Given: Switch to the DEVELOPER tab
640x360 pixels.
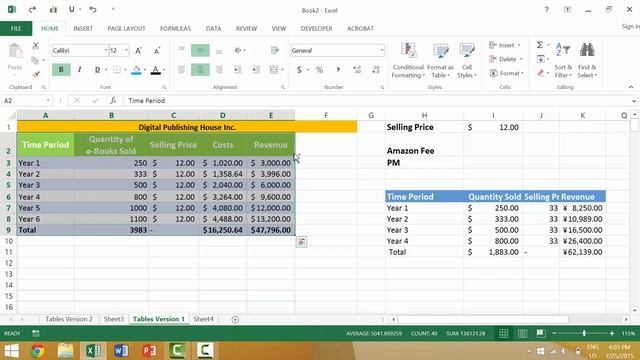Looking at the screenshot, I should click(316, 29).
